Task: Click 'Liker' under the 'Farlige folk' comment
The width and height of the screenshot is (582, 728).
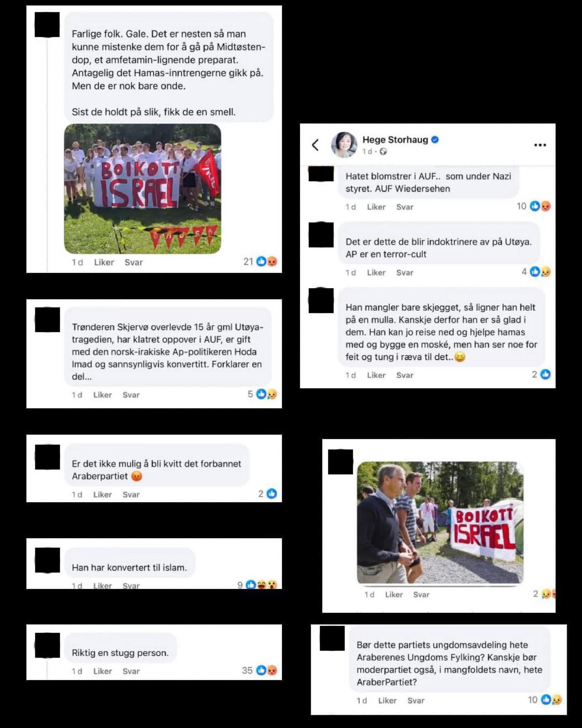Action: coord(104,262)
